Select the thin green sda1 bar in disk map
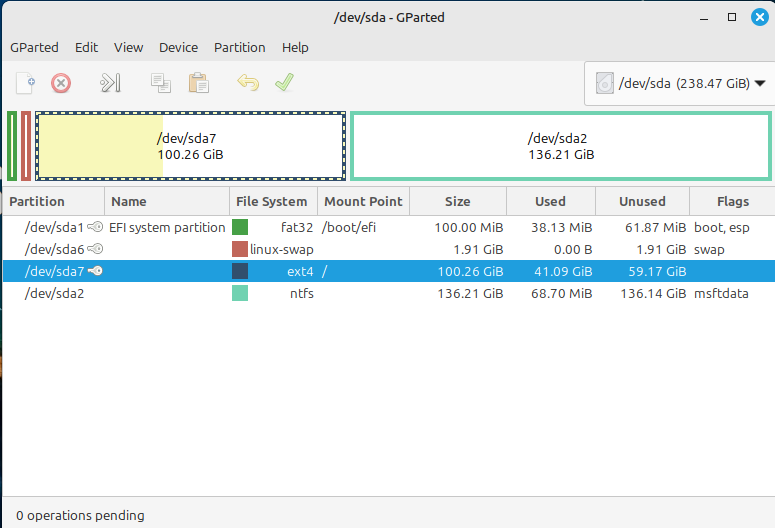The height and width of the screenshot is (528, 775). coord(12,146)
